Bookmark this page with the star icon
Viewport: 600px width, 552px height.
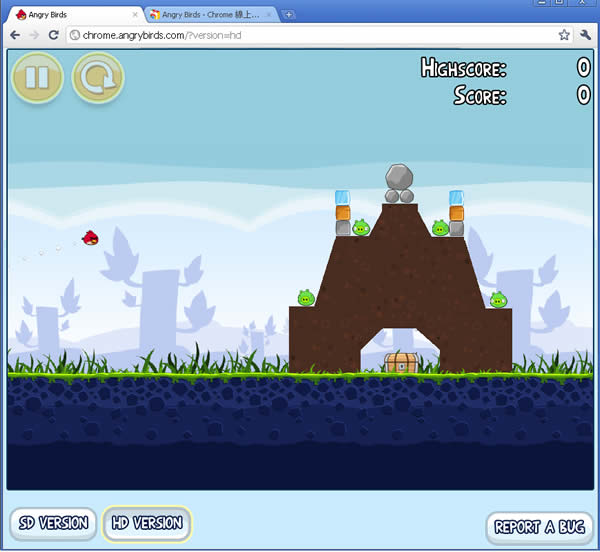click(564, 35)
